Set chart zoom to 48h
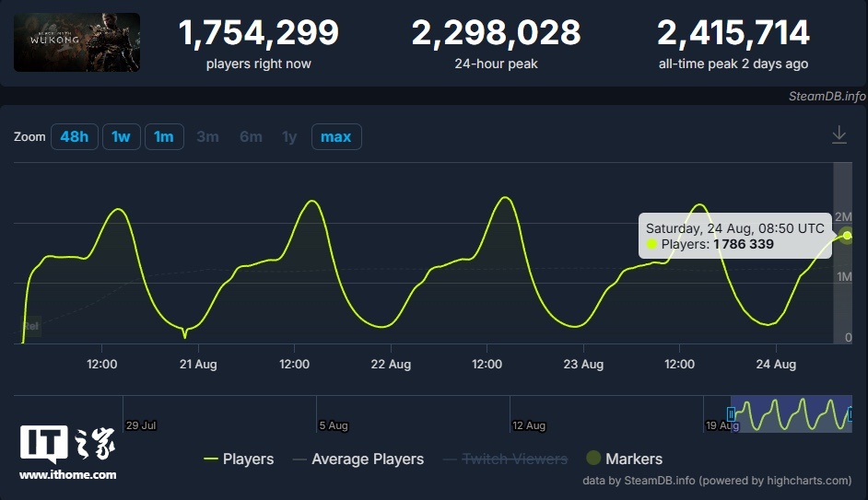 click(75, 136)
